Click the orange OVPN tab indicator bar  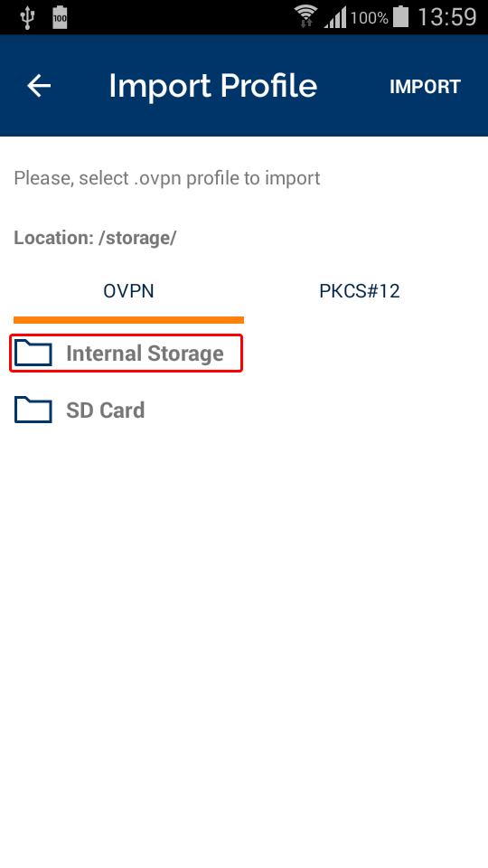[128, 320]
